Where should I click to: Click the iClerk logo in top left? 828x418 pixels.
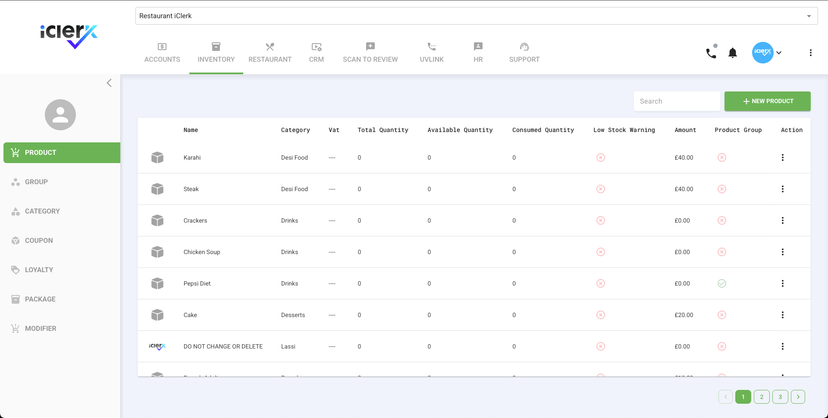coord(68,36)
